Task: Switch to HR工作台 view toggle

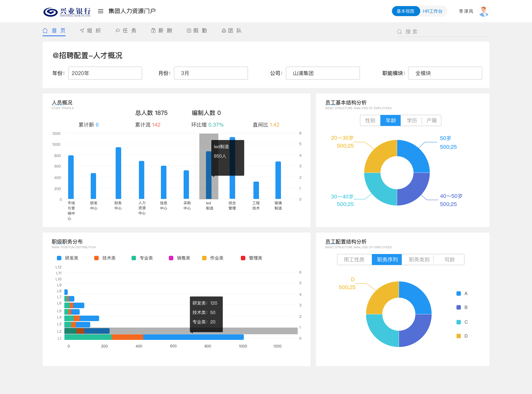Action: pyautogui.click(x=432, y=11)
